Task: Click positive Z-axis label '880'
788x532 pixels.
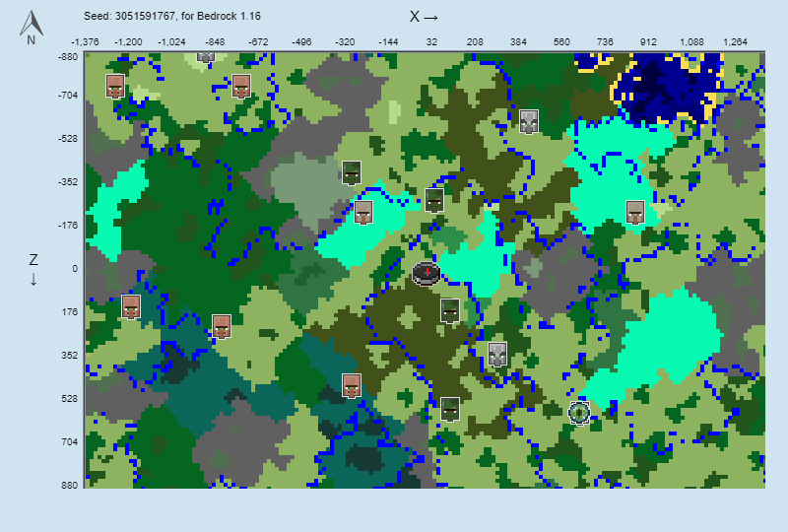Action: [70, 486]
